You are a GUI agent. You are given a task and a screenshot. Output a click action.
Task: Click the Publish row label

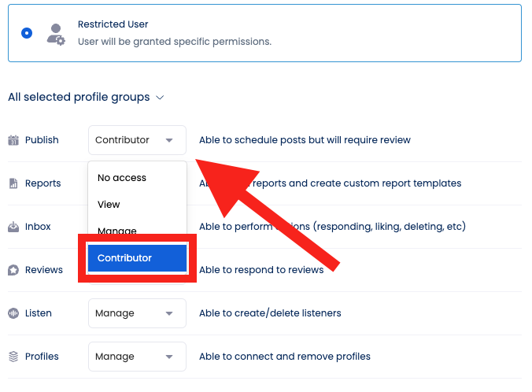[x=42, y=140]
